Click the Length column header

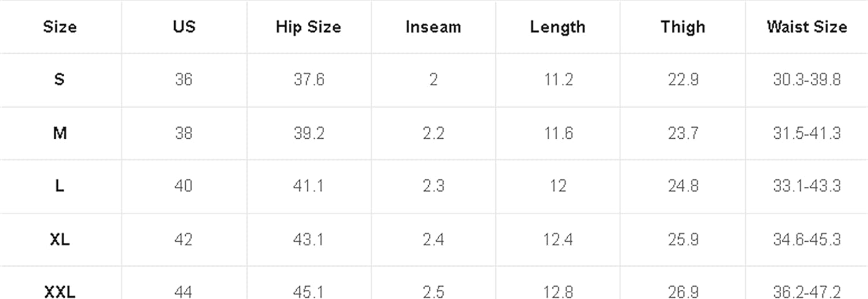(558, 27)
